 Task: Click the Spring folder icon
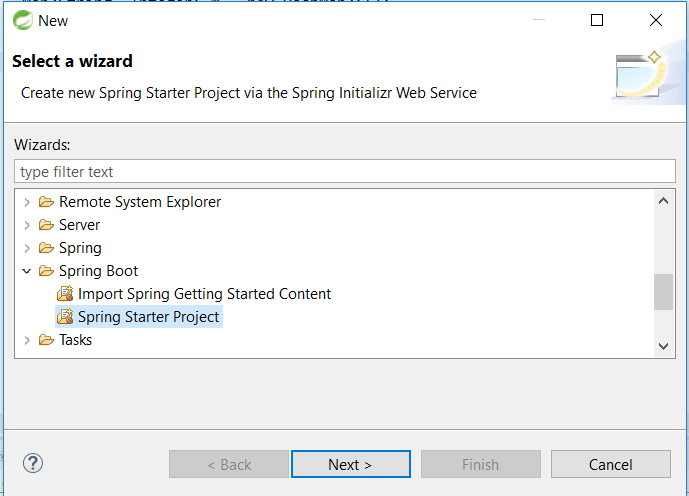[x=46, y=248]
